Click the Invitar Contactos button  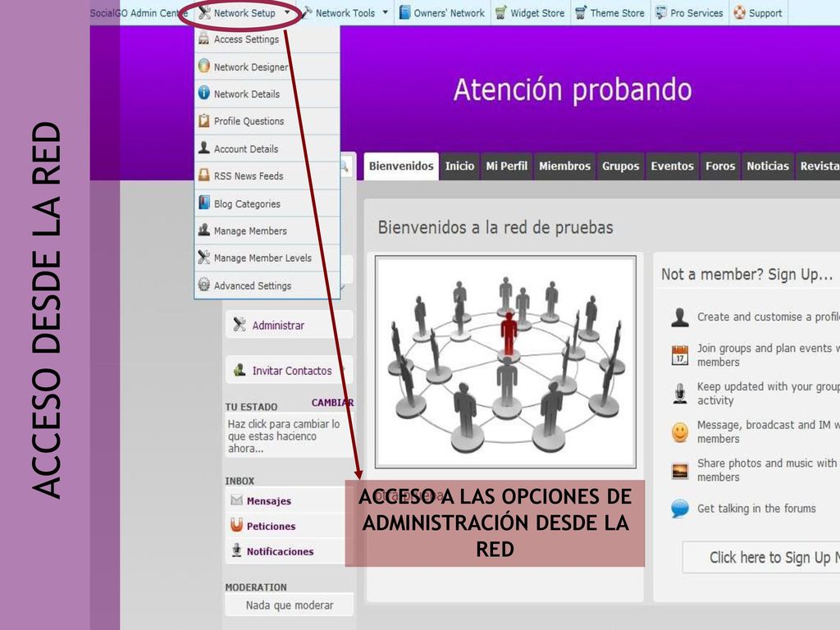pos(290,370)
